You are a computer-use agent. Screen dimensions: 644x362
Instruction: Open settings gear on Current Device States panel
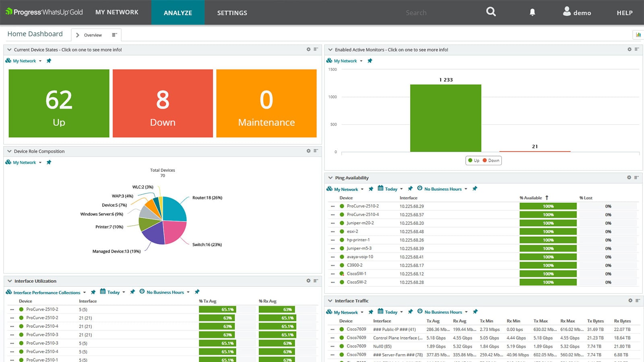point(308,49)
